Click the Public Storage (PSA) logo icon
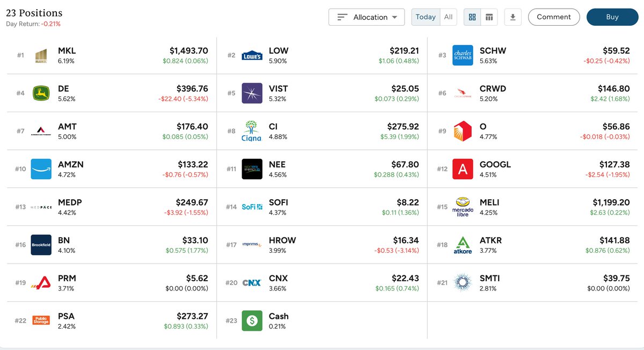 tap(41, 321)
